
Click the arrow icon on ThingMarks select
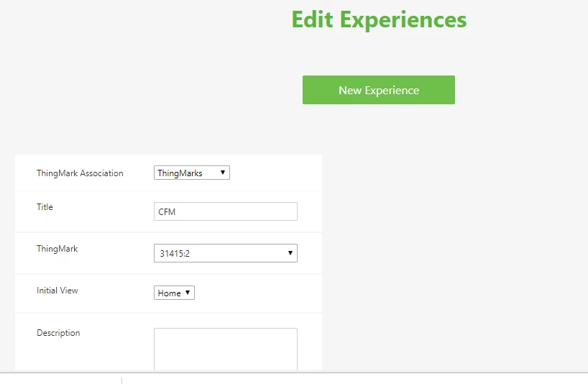pyautogui.click(x=222, y=173)
